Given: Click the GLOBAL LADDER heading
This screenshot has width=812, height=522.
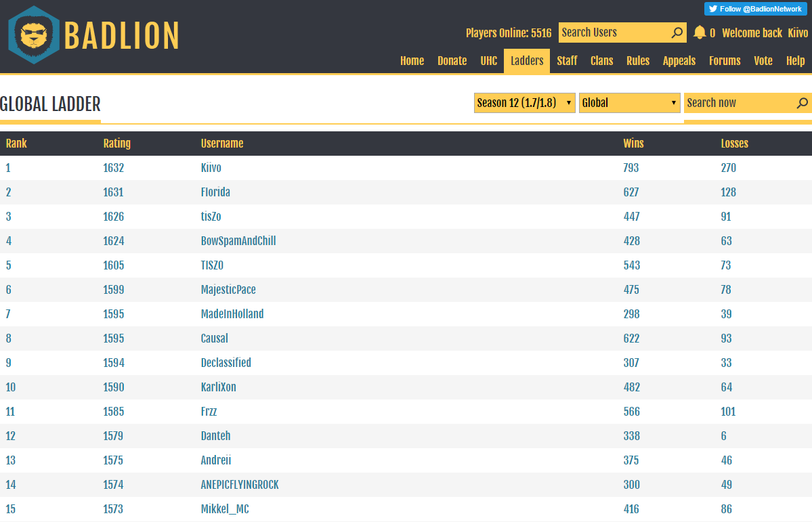Looking at the screenshot, I should coord(50,104).
